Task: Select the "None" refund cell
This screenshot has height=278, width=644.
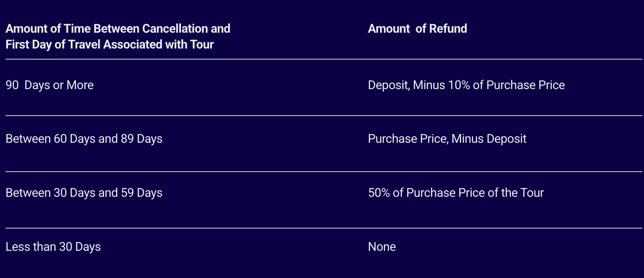Action: tap(382, 247)
